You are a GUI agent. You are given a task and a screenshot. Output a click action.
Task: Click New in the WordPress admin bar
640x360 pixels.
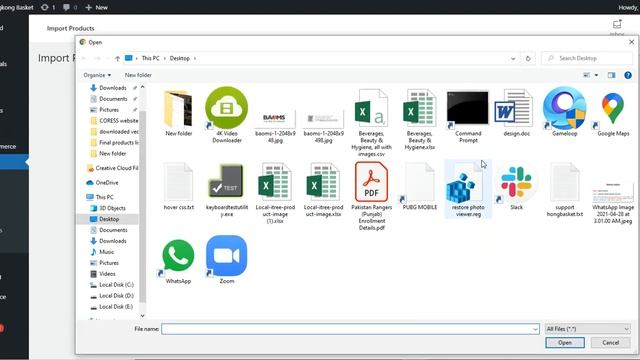coord(97,7)
